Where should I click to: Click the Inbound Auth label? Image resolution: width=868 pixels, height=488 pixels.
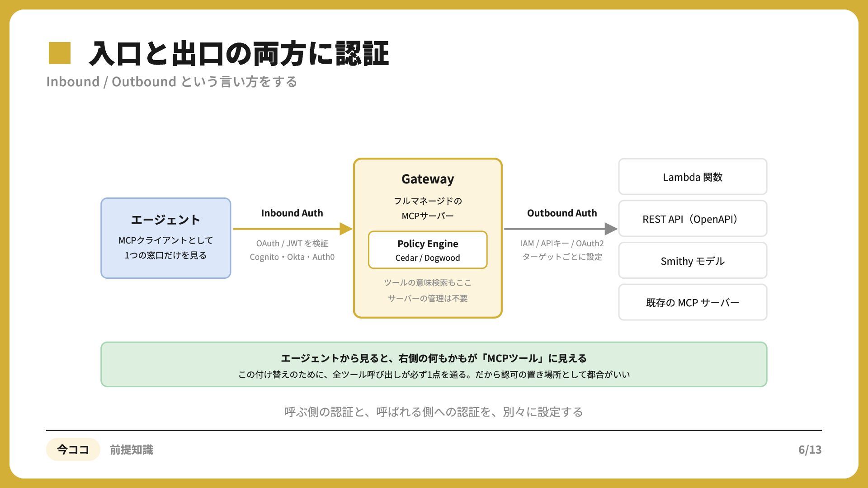(x=292, y=213)
